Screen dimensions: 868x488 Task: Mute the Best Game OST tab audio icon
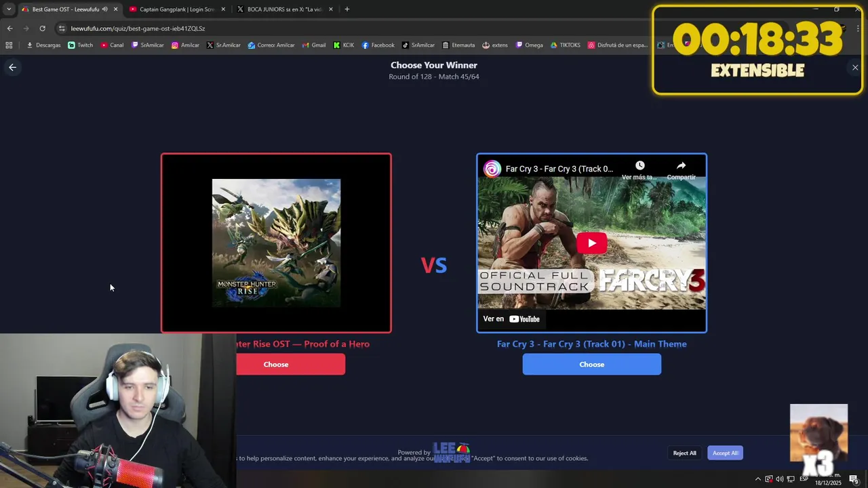click(104, 9)
